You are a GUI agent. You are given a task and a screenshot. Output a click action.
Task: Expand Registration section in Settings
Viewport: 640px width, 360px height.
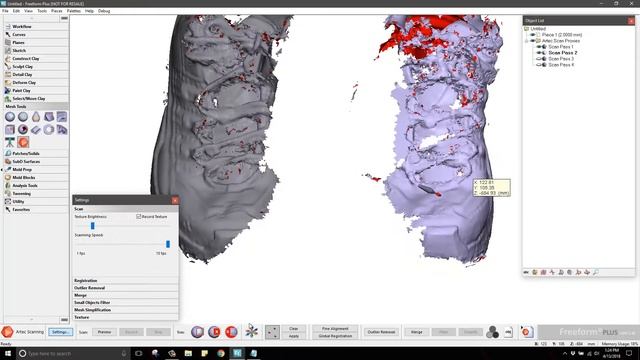point(125,280)
